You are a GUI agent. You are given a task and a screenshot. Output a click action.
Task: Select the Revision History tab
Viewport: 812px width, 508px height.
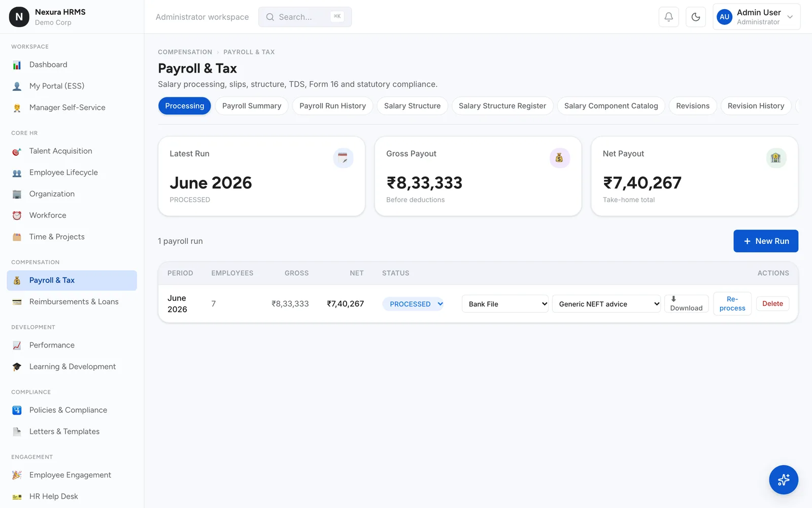(x=756, y=106)
